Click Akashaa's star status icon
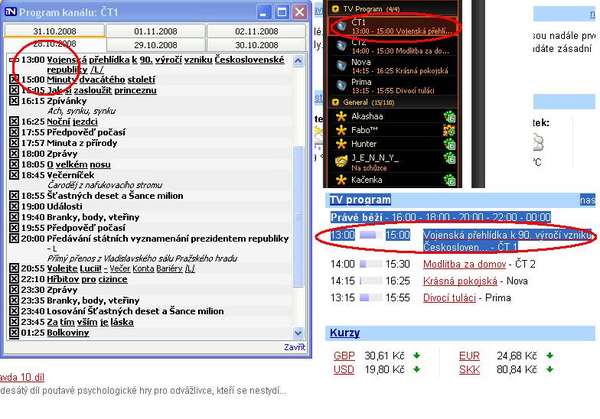The width and height of the screenshot is (600, 419). point(341,116)
